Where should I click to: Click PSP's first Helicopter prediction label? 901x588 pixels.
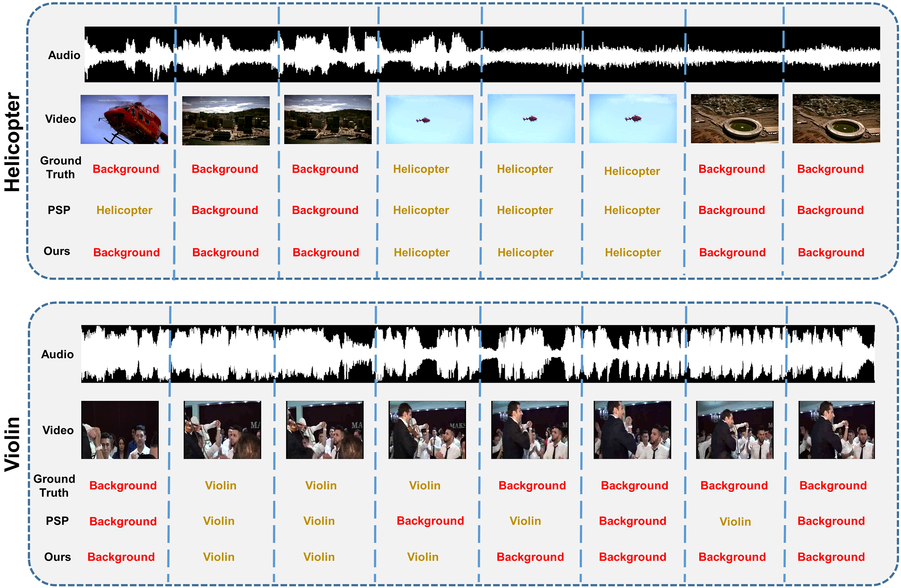(124, 210)
